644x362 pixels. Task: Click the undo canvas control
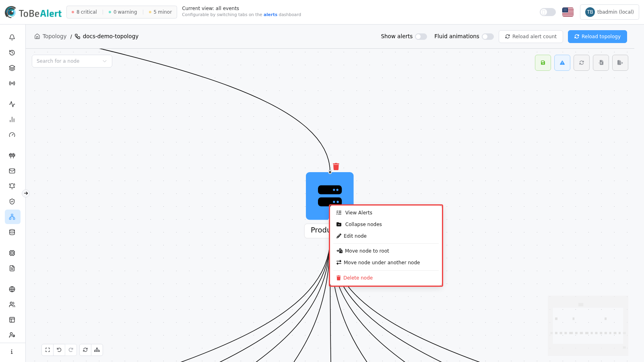59,350
